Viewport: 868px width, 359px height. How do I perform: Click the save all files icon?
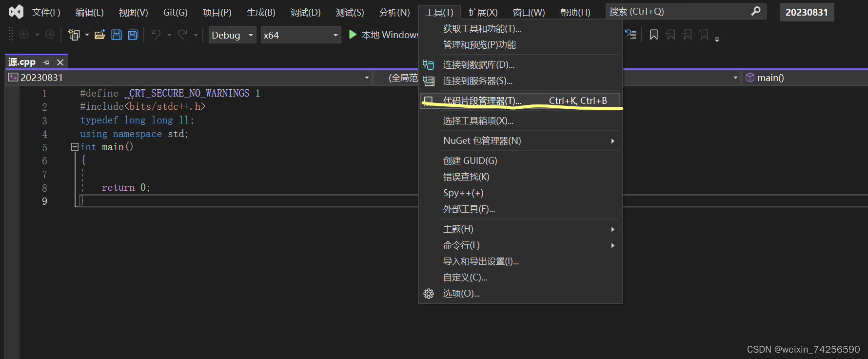click(133, 35)
